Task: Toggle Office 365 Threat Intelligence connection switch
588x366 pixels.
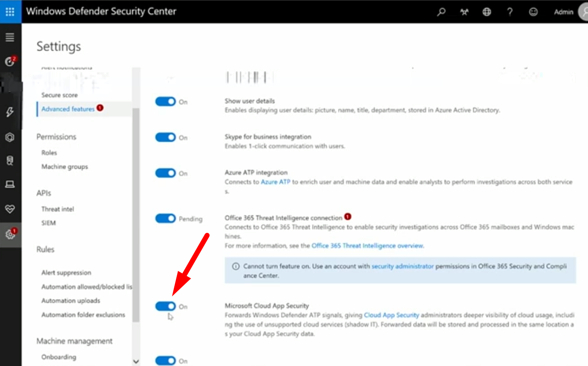Action: click(x=165, y=218)
